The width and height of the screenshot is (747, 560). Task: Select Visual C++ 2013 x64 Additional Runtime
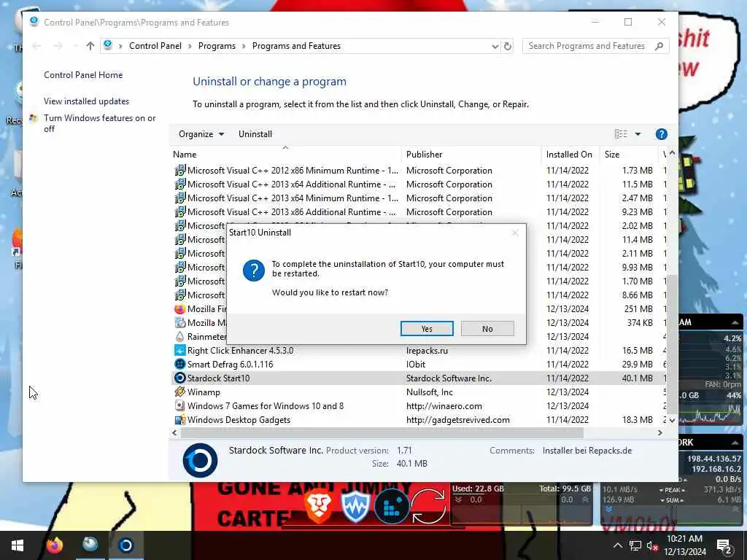(x=291, y=184)
